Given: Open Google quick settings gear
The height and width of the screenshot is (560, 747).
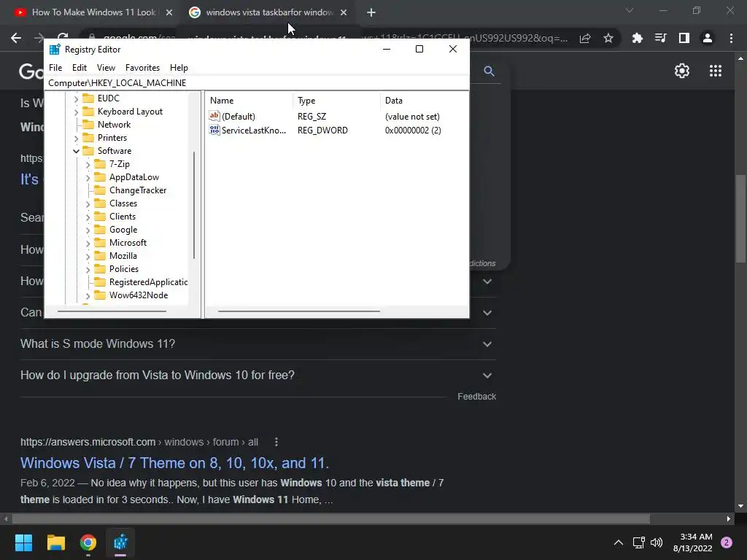Looking at the screenshot, I should [682, 71].
